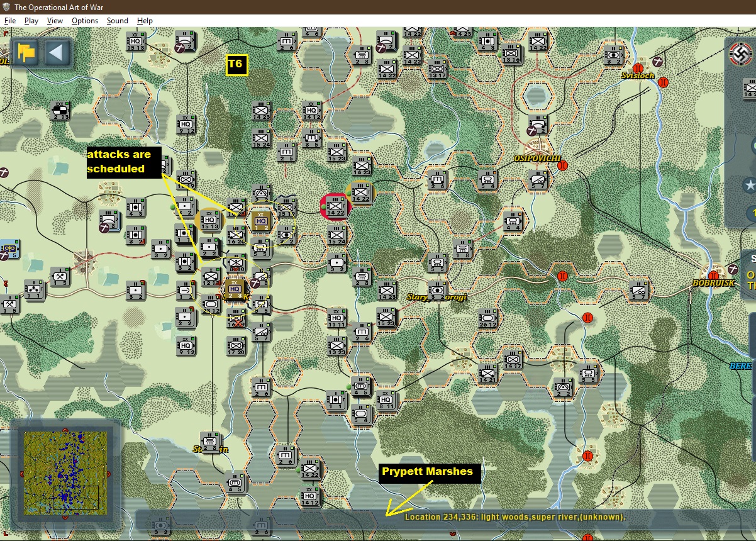
Task: Select the infantry unit 14 21
Action: 487,374
